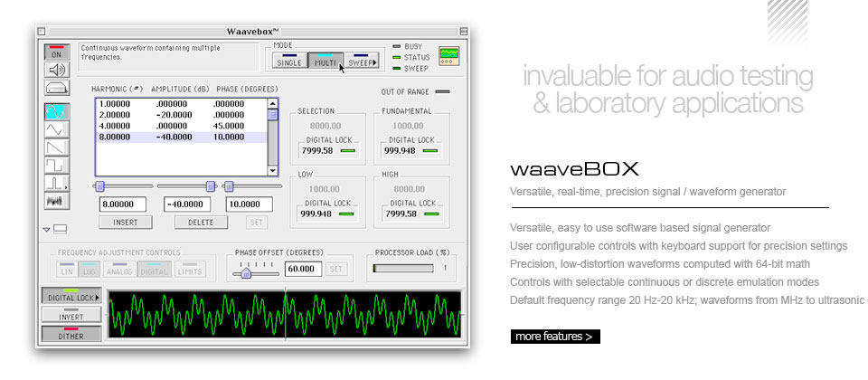Open the SWEEP mode menu
Viewport: 868px width, 380px height.
(x=362, y=60)
